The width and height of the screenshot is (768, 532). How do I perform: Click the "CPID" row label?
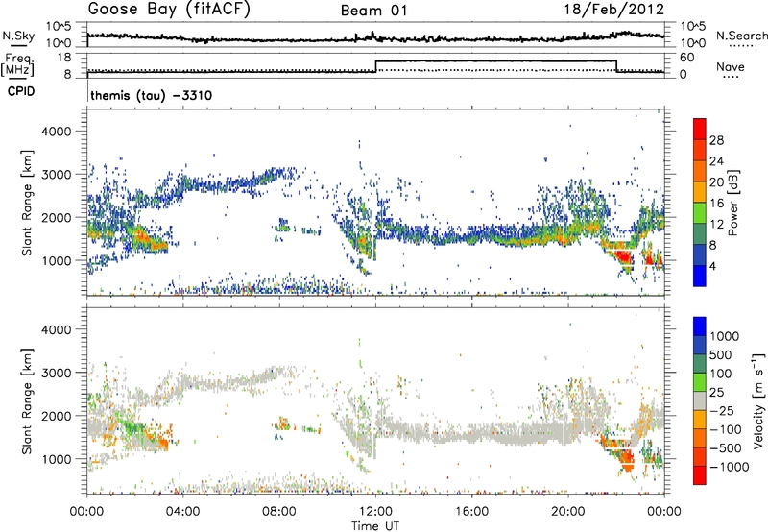[21, 91]
